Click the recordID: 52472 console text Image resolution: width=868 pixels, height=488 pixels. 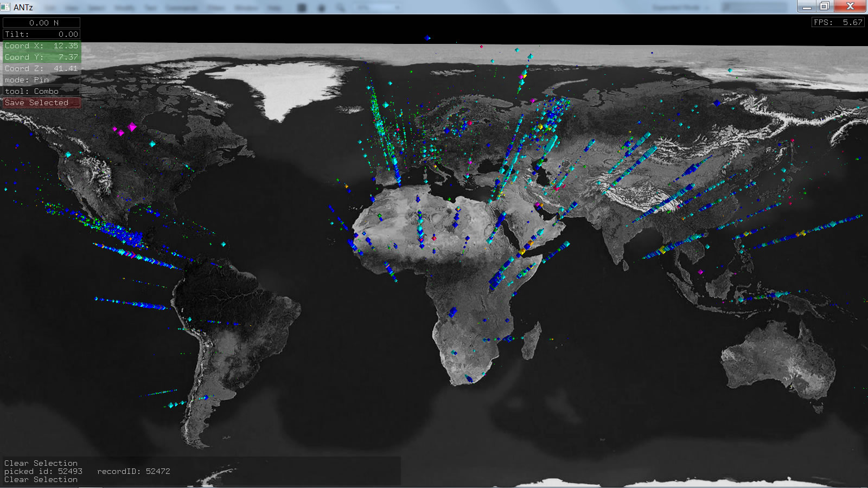[x=133, y=471]
